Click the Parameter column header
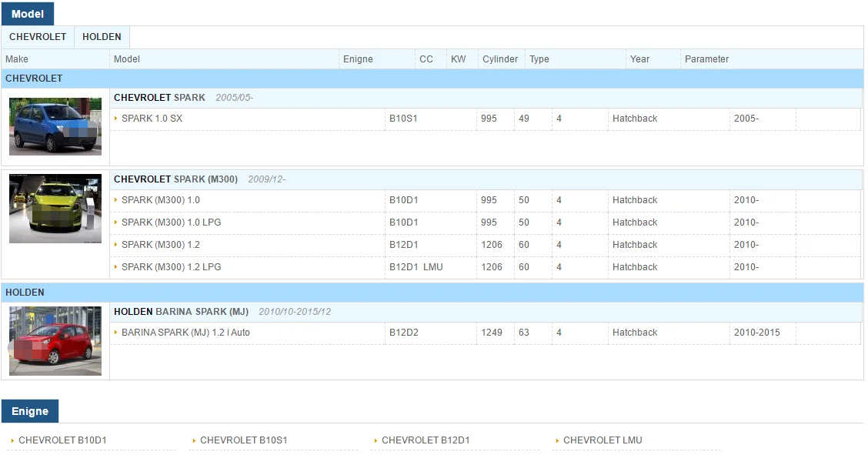 [707, 59]
